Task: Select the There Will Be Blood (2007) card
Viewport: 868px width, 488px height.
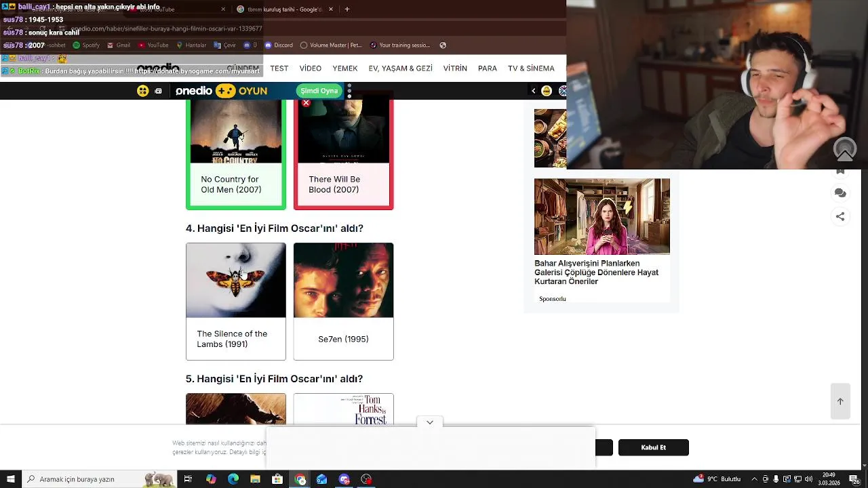Action: click(x=343, y=154)
